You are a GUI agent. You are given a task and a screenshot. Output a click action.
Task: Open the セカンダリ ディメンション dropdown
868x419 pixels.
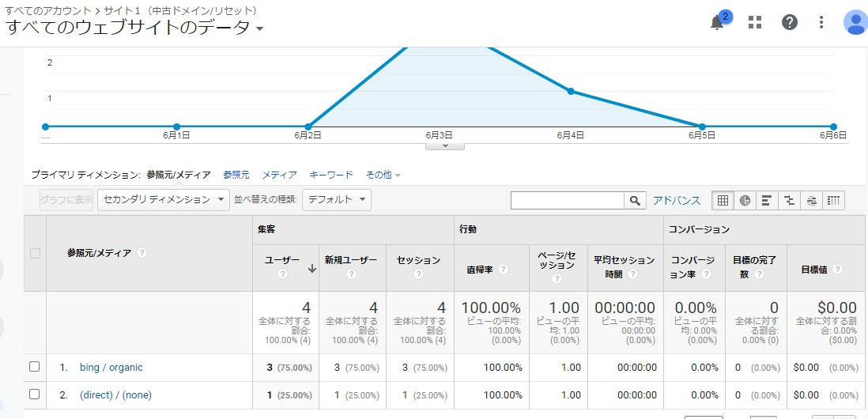tap(163, 200)
